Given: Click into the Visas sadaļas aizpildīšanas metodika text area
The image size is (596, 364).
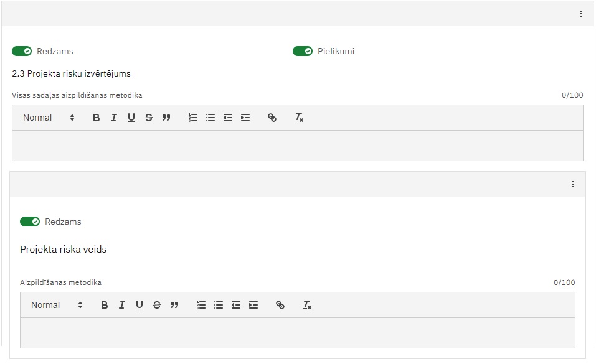Looking at the screenshot, I should 298,146.
